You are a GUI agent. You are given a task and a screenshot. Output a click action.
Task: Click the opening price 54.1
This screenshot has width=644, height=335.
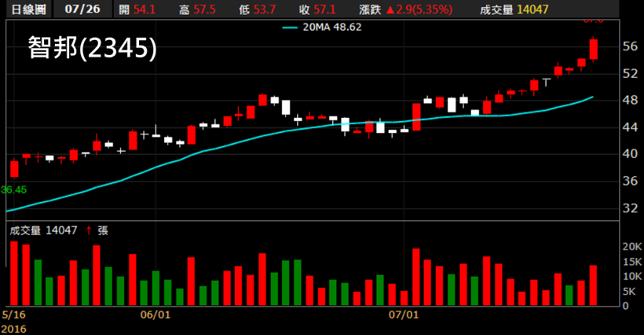coord(145,9)
